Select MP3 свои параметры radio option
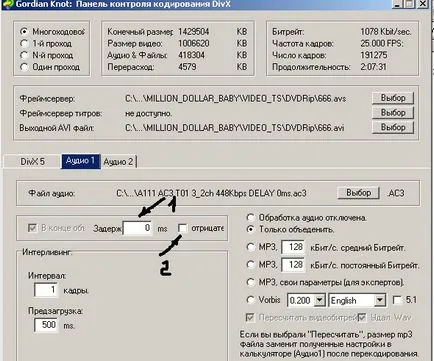The width and height of the screenshot is (434, 361). (x=251, y=283)
